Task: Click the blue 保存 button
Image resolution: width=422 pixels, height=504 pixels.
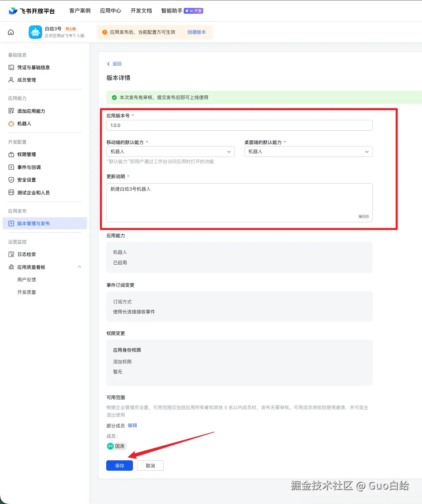Action: click(x=120, y=466)
